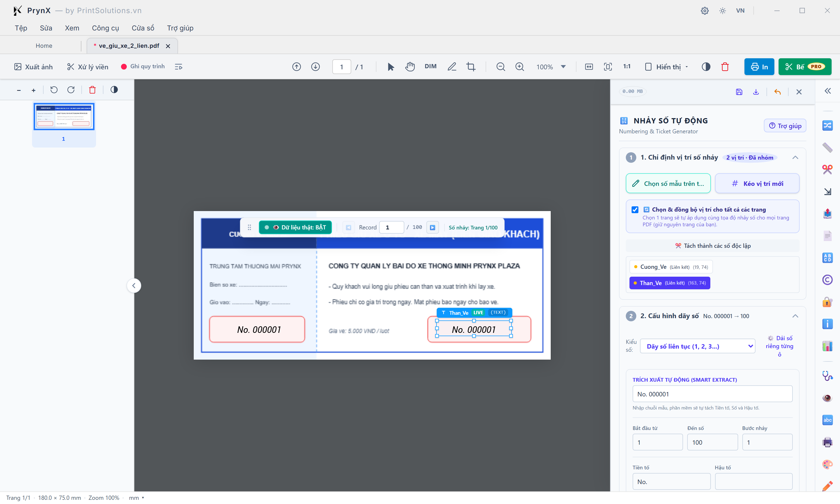Screen dimensions: 840x504
Task: Click 'Kéo vị trí mới' button
Action: point(757,184)
